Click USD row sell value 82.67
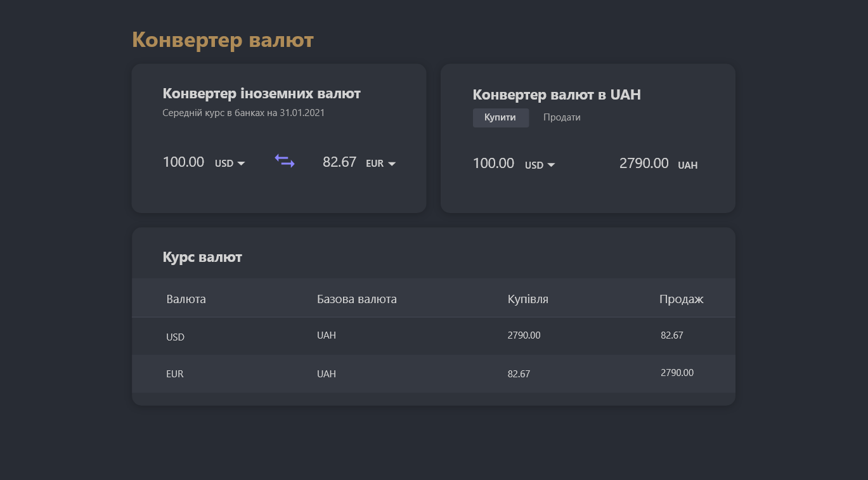868x480 pixels. tap(671, 335)
